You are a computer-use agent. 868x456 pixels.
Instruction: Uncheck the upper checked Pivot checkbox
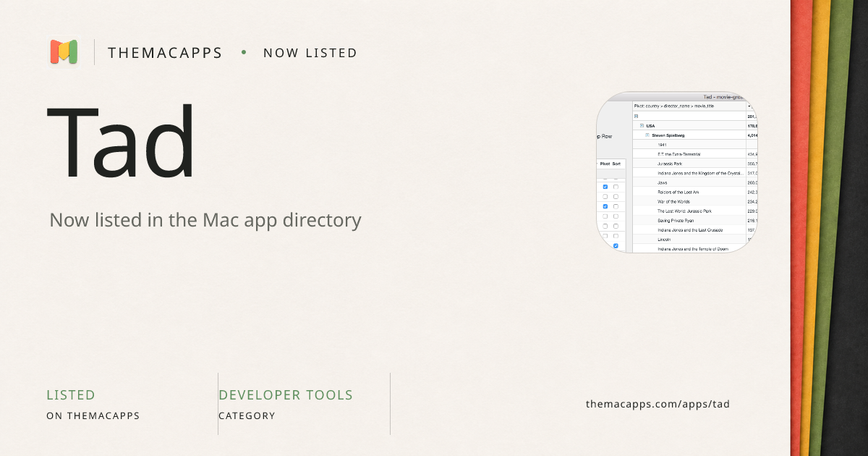pyautogui.click(x=605, y=187)
